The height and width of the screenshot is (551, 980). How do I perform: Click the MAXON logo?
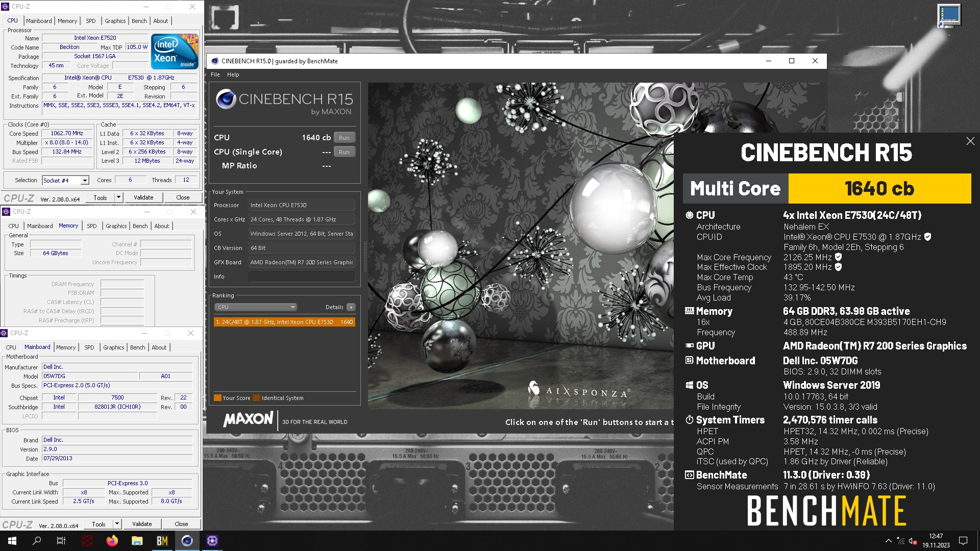point(248,419)
